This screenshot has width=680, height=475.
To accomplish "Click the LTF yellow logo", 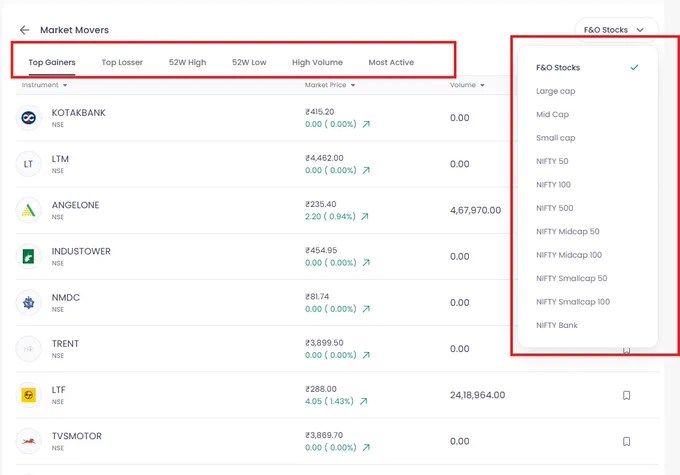I will coord(29,395).
